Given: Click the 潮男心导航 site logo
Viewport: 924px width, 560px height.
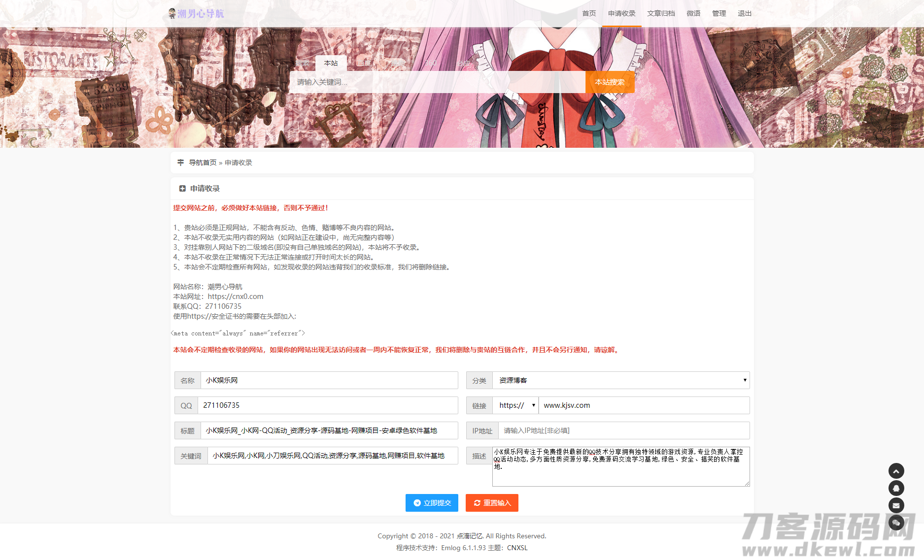Looking at the screenshot, I should 196,13.
